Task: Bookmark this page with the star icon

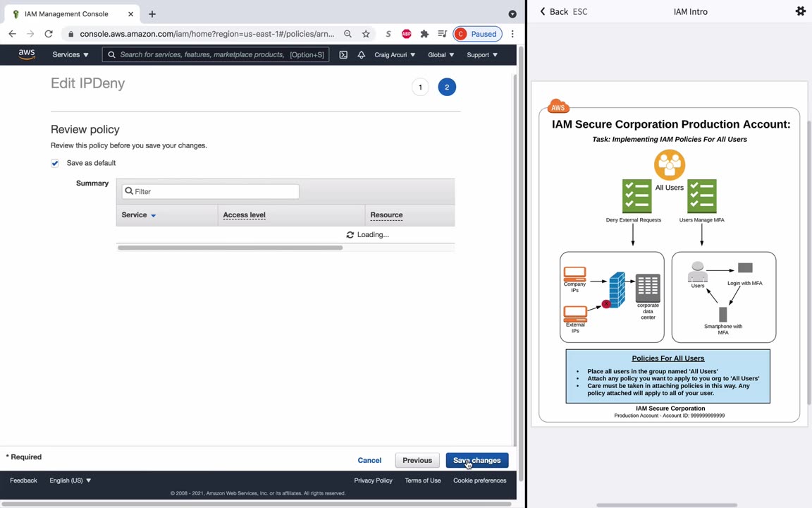Action: click(366, 34)
